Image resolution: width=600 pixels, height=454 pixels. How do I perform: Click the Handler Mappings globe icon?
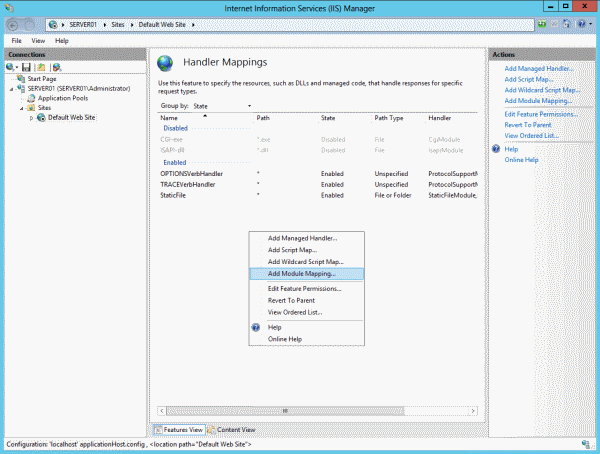[x=165, y=63]
